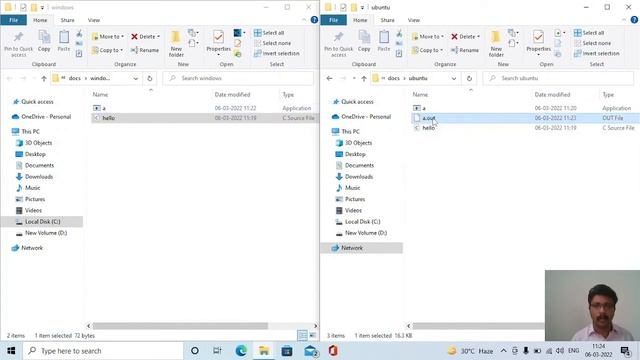This screenshot has height=360, width=640.
Task: Open Copy to dropdown in ubuntu window
Action: pos(427,50)
